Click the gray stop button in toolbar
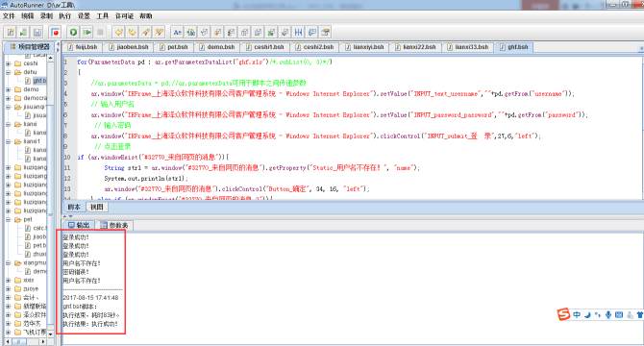Screen dimensions: 644x346 click(x=100, y=32)
